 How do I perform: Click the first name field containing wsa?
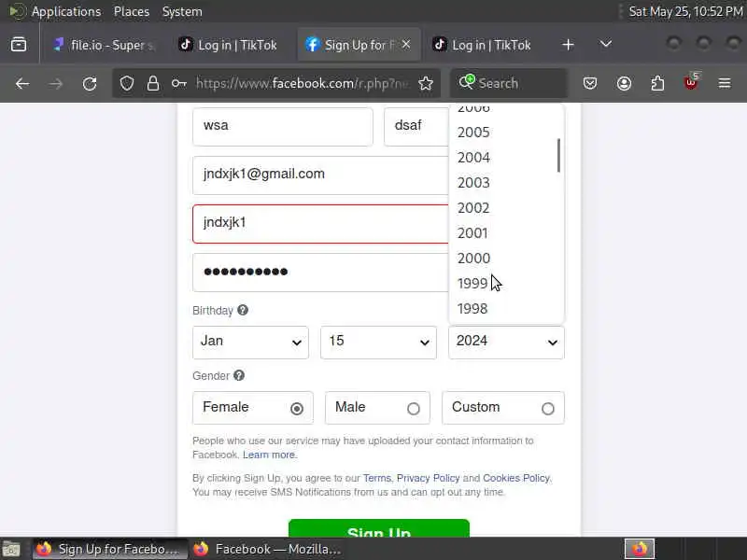pos(283,126)
